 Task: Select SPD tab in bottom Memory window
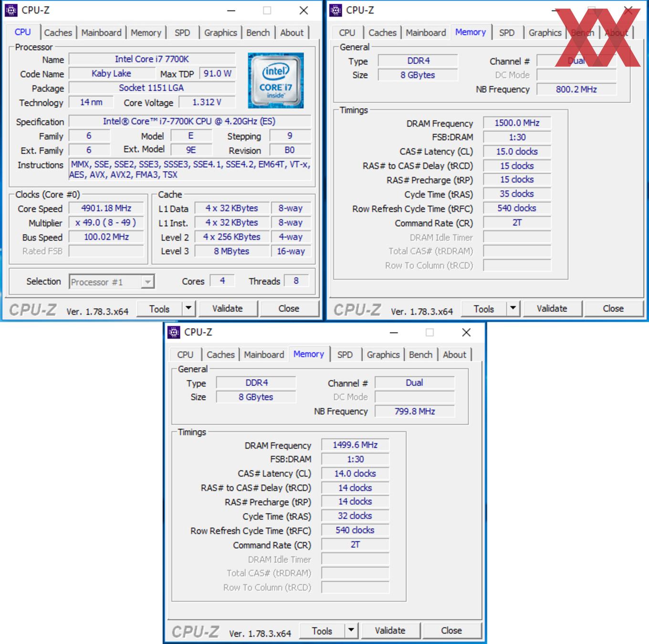click(x=345, y=354)
